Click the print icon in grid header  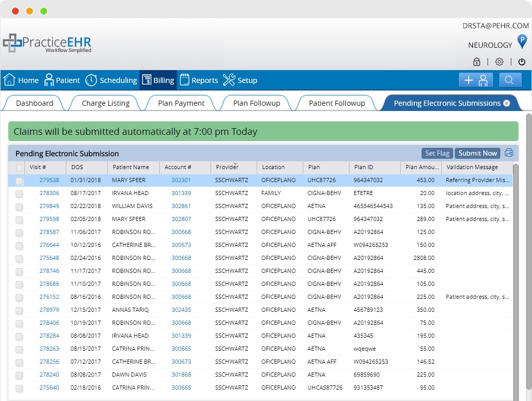click(x=509, y=153)
